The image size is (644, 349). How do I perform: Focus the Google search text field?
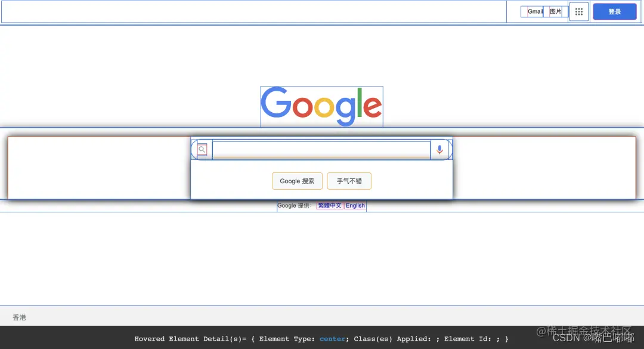click(321, 150)
